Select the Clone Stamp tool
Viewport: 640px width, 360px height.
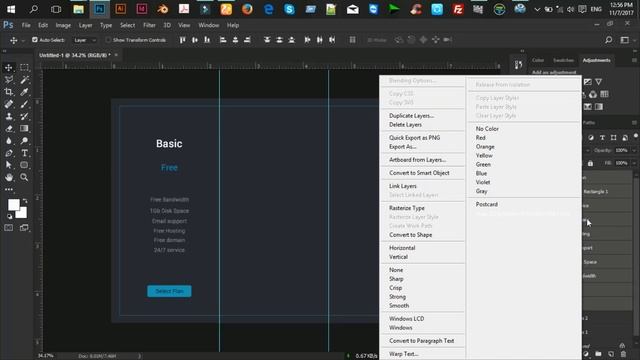pyautogui.click(x=9, y=116)
